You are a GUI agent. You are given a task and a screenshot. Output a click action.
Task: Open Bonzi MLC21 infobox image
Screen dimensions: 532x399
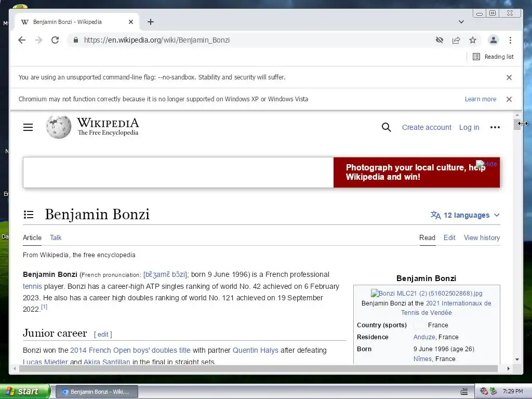[x=427, y=293]
